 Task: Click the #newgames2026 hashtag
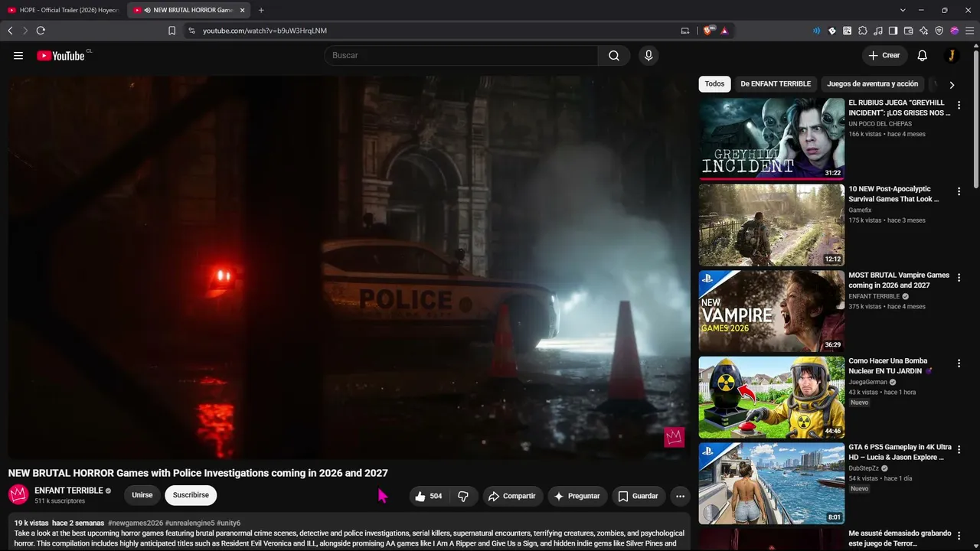[x=136, y=523]
